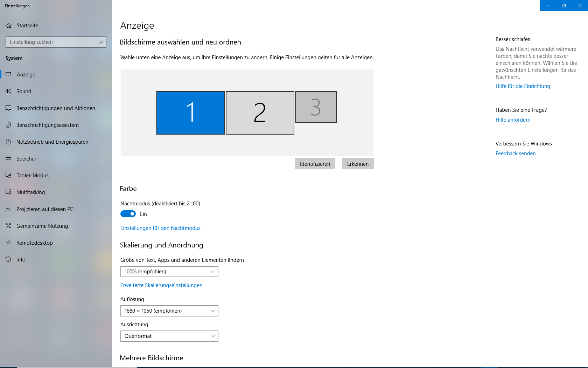Click the Remotedesktop icon
The height and width of the screenshot is (368, 588).
[x=8, y=243]
